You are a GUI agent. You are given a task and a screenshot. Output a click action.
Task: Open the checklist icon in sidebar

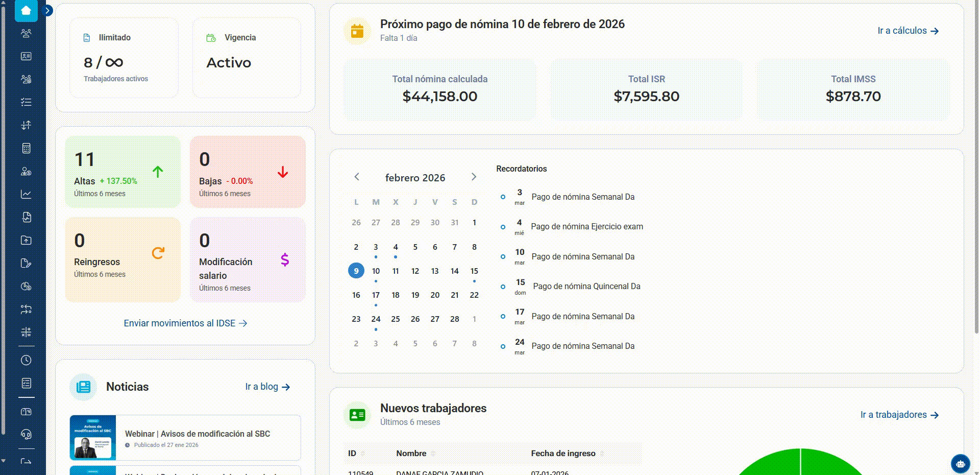[26, 102]
